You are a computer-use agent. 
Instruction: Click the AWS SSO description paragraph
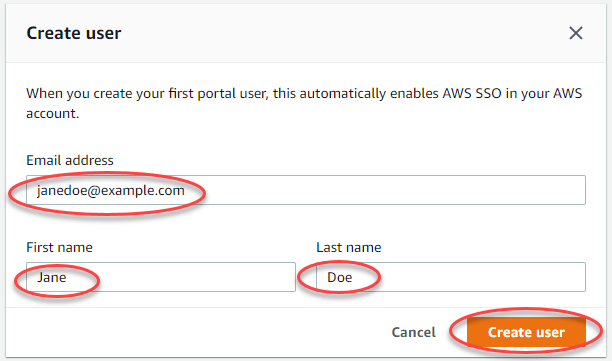[x=304, y=103]
